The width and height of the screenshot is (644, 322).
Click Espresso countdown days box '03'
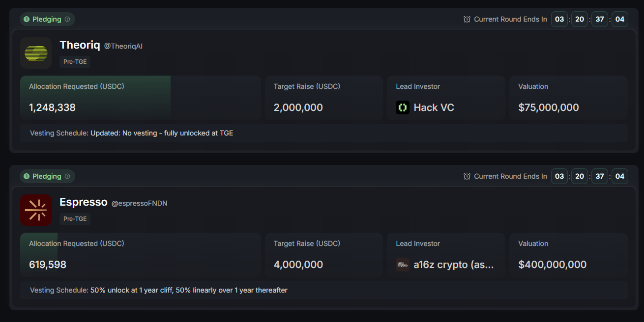click(559, 177)
